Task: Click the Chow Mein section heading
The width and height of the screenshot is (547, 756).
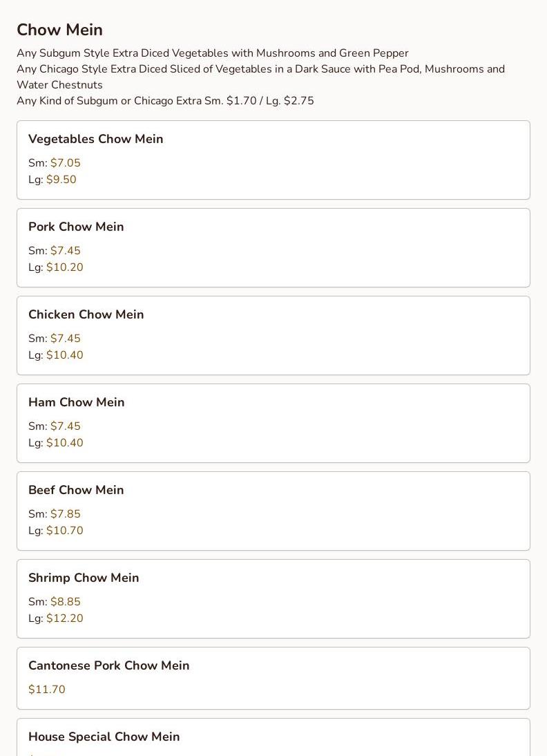Action: (x=60, y=30)
